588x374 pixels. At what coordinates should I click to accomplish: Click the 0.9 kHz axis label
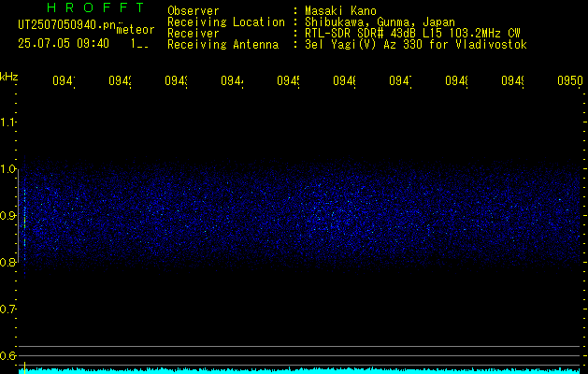click(7, 216)
